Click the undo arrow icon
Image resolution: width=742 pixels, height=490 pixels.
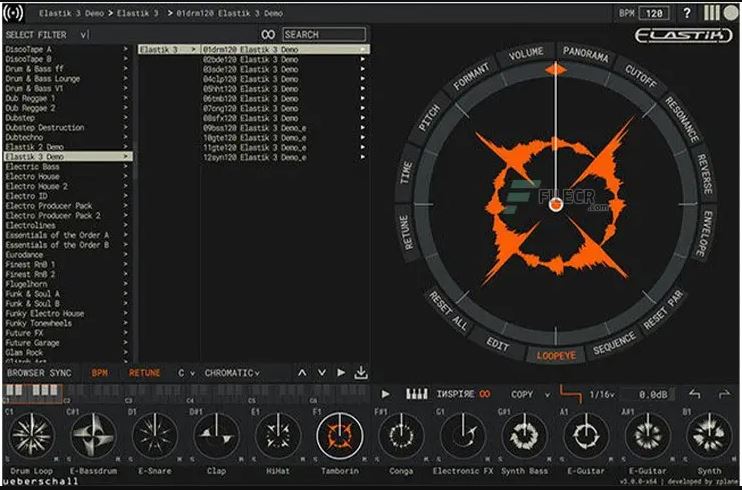click(x=694, y=394)
